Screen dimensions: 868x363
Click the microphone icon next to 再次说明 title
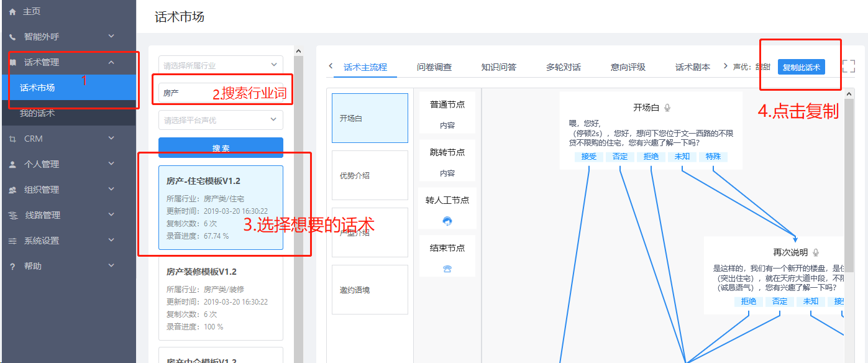tap(816, 252)
